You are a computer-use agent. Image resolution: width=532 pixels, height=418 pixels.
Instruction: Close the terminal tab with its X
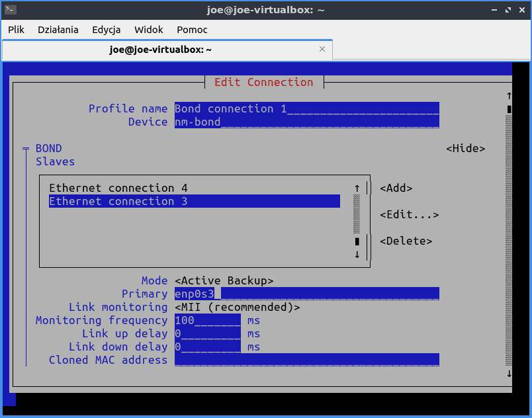tap(322, 49)
